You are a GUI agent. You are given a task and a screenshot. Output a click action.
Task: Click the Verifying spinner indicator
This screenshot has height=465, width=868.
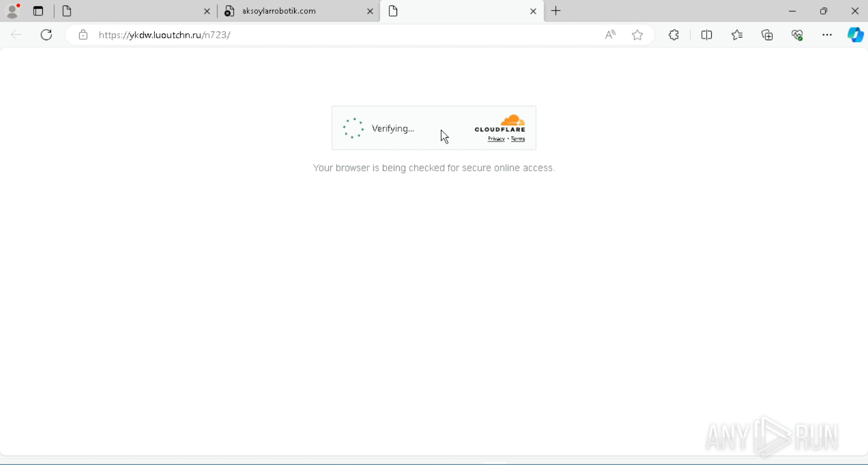pos(353,128)
